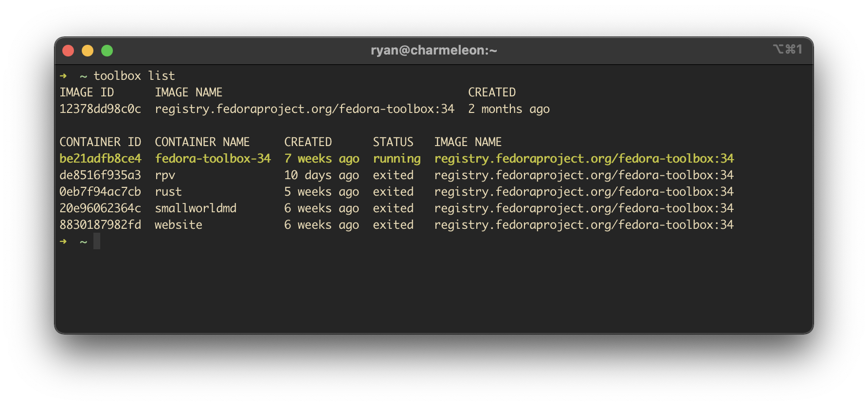Click the CONTAINER NAME column header

click(x=202, y=142)
